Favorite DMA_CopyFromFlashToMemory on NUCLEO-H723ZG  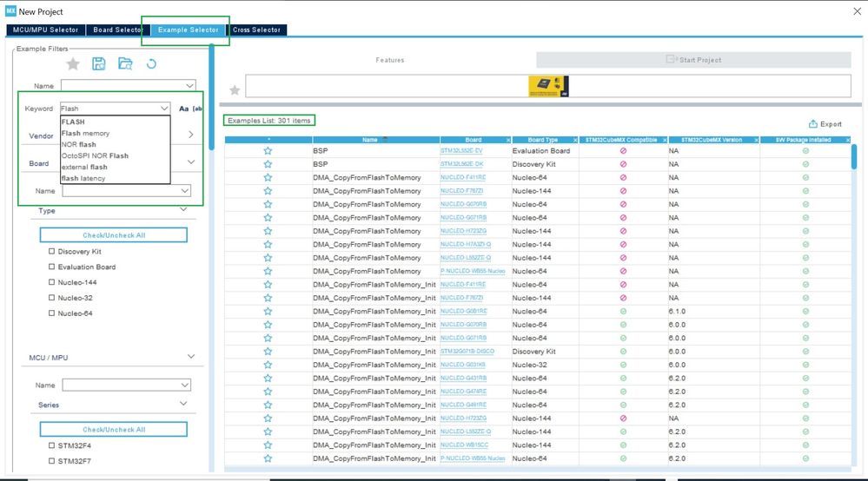click(268, 231)
